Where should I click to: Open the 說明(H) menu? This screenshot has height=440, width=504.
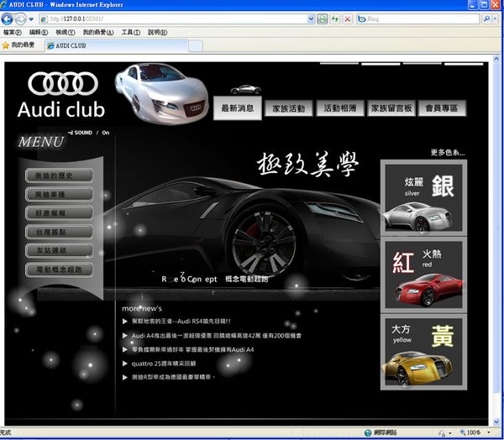click(x=157, y=32)
